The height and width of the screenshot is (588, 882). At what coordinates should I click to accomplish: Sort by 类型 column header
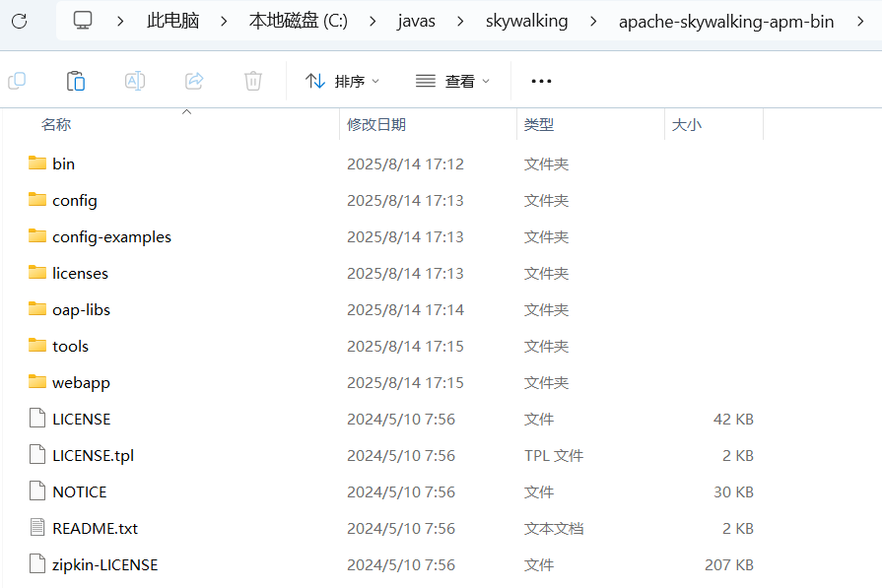click(x=539, y=124)
